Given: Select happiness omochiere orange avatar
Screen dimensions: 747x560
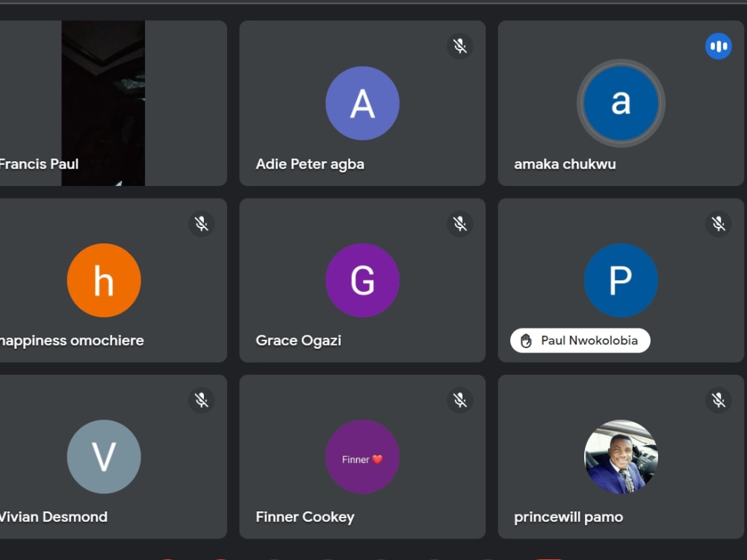Looking at the screenshot, I should [x=104, y=281].
